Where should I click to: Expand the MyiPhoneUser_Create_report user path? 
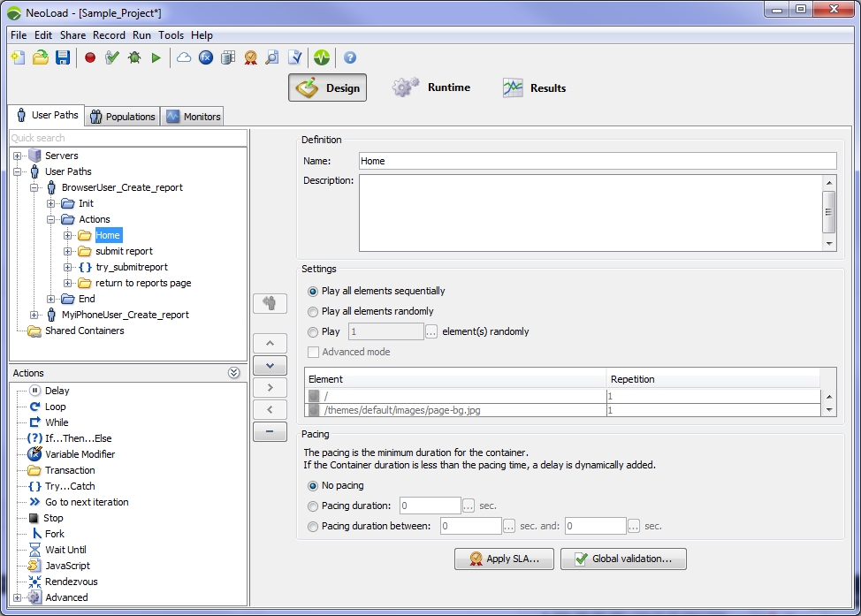[x=34, y=315]
